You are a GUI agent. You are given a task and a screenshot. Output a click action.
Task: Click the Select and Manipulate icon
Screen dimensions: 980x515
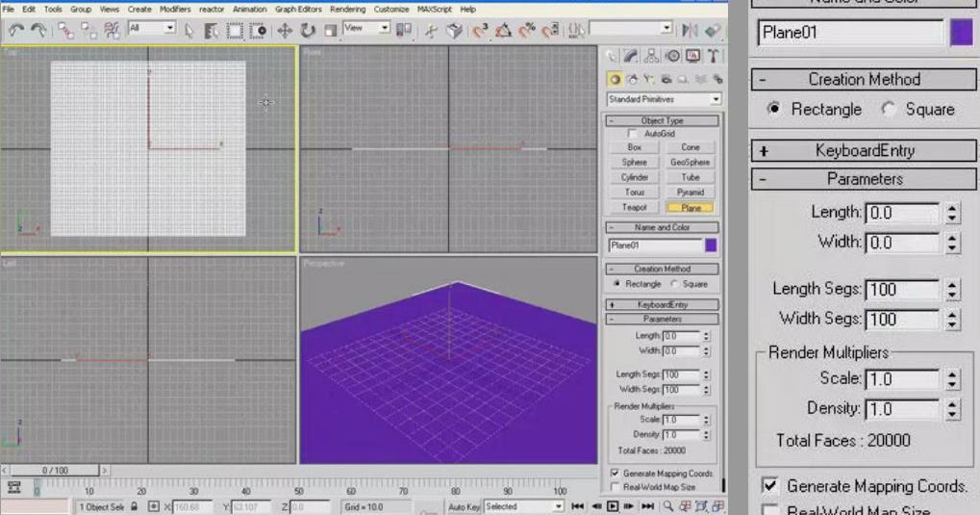[x=431, y=30]
